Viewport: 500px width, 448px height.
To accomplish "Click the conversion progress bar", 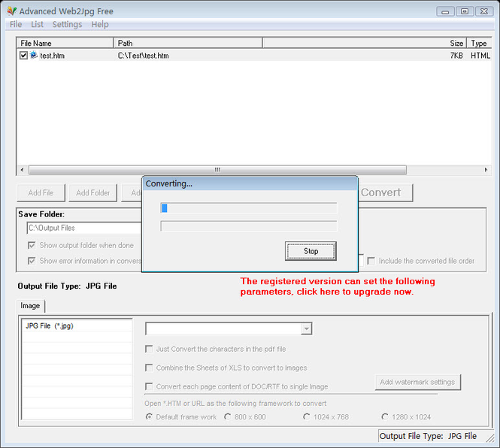I will 249,208.
